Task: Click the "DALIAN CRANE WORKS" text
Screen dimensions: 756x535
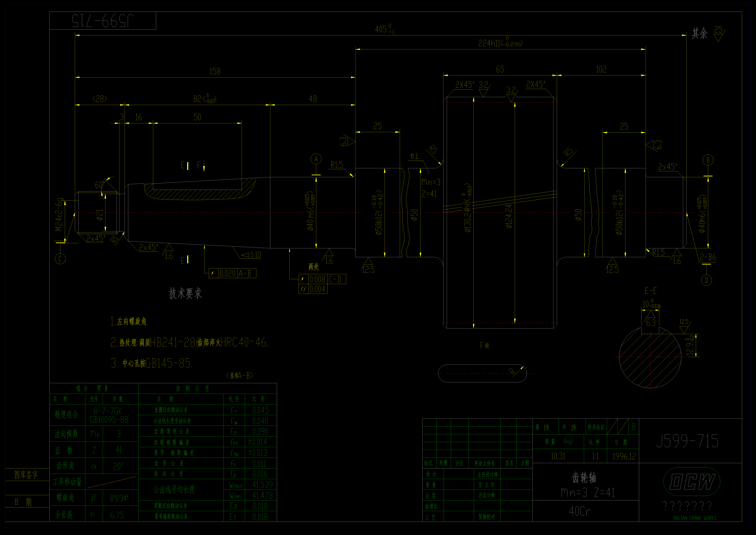Action: coord(695,518)
